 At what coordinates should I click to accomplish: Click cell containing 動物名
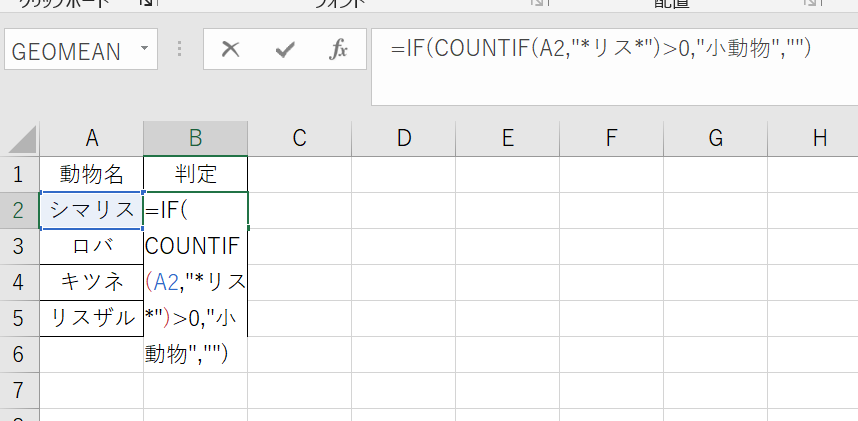pos(91,175)
